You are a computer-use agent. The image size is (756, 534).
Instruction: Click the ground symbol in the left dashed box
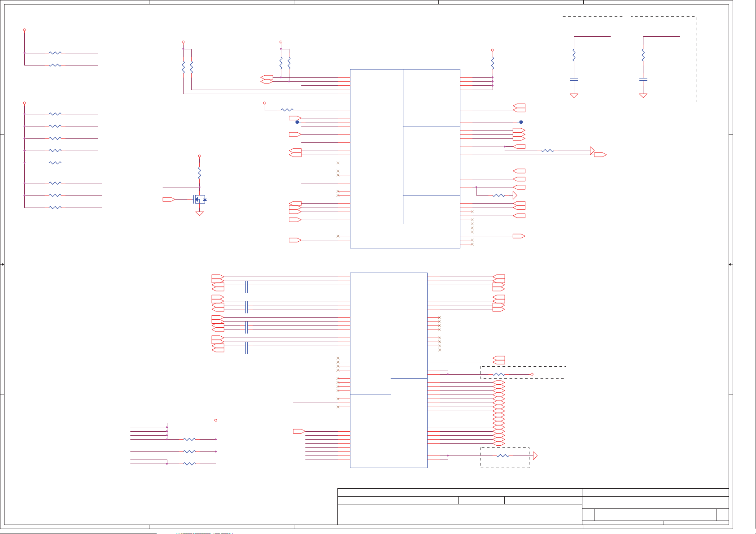click(x=574, y=96)
